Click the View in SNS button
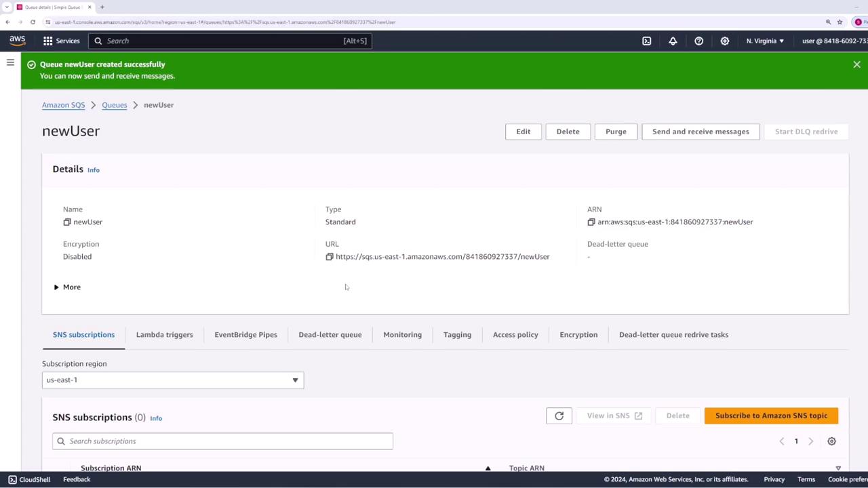Image resolution: width=868 pixels, height=488 pixels. click(x=614, y=415)
